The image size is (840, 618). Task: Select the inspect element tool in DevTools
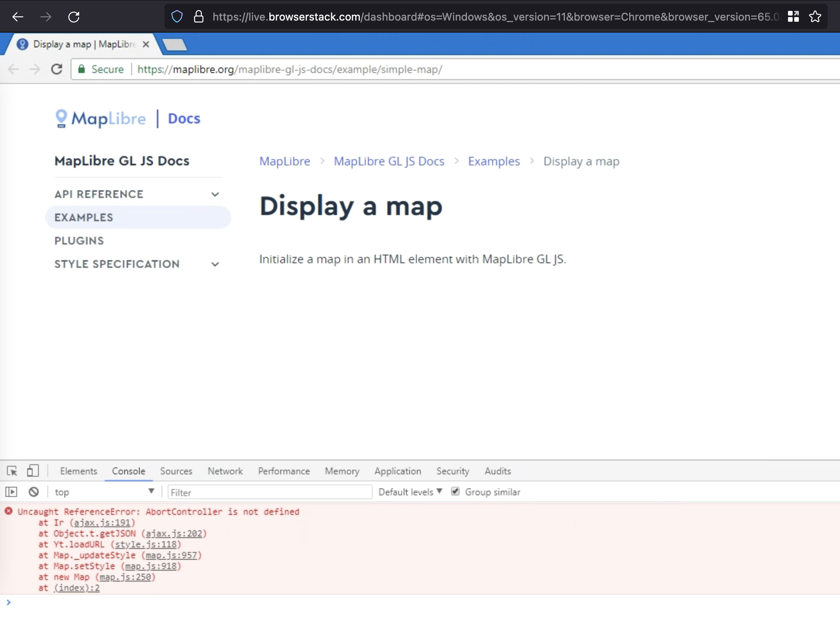12,471
